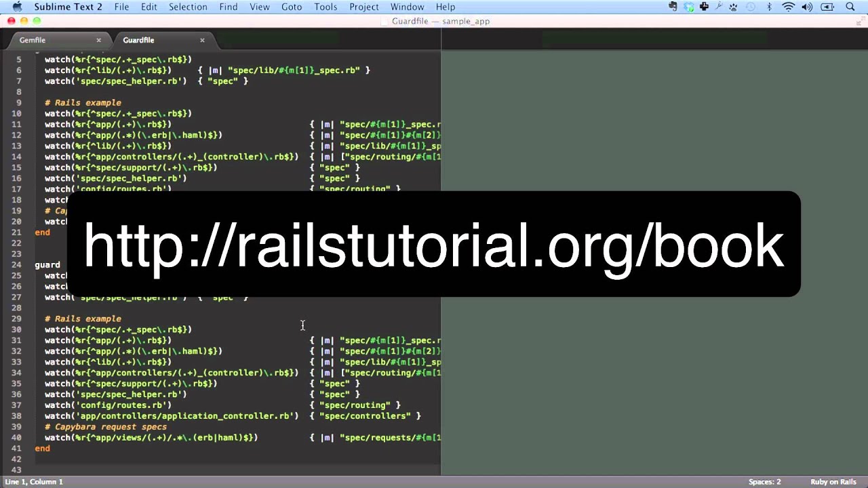Change indentation via Spaces: 2
Viewport: 868px width, 488px height.
pos(764,482)
